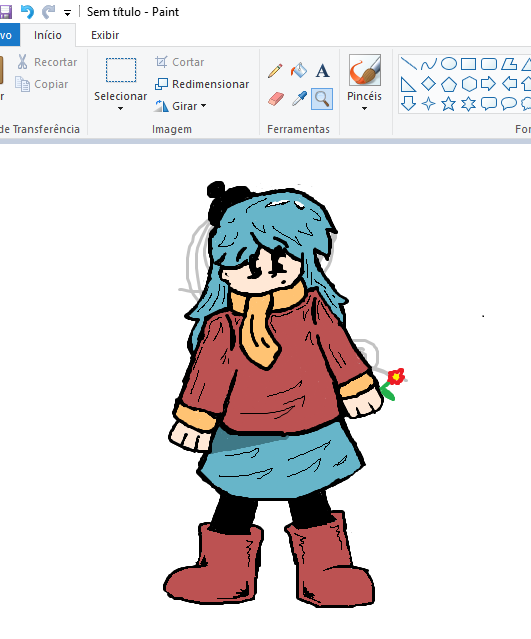
Task: Click the character's blue skirt on canvas
Action: (x=281, y=463)
